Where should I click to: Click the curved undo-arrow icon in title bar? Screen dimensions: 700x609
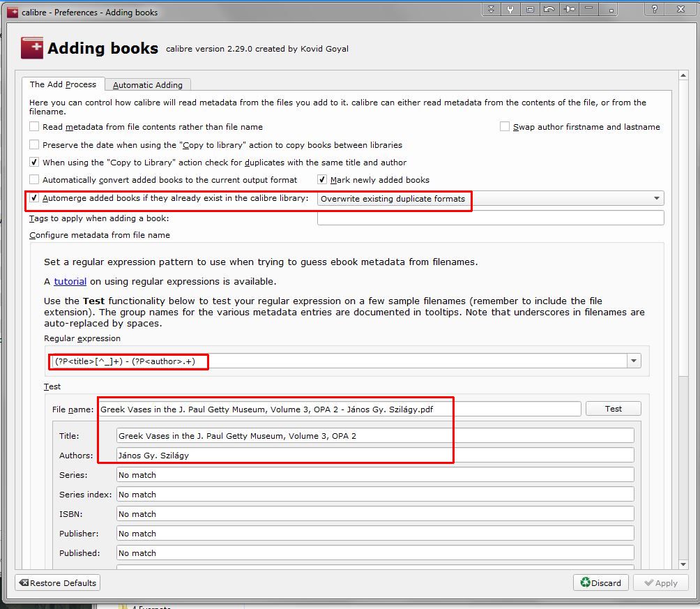point(549,9)
